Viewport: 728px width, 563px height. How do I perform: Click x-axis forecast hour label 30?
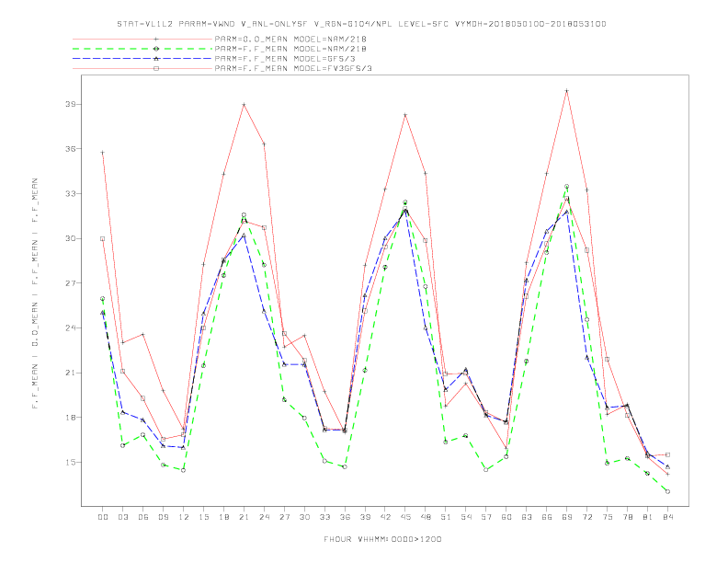point(304,517)
